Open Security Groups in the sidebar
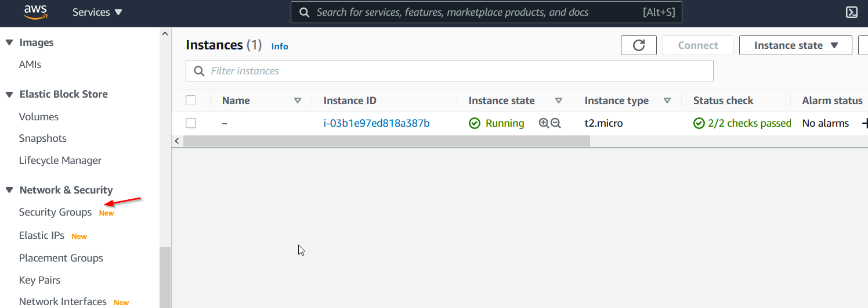 55,212
